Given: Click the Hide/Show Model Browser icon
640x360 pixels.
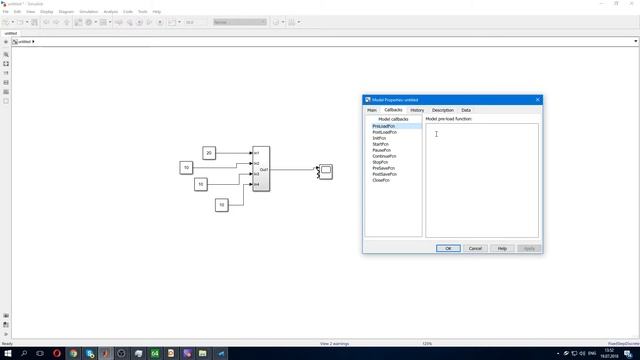Looking at the screenshot, I should pos(6,334).
